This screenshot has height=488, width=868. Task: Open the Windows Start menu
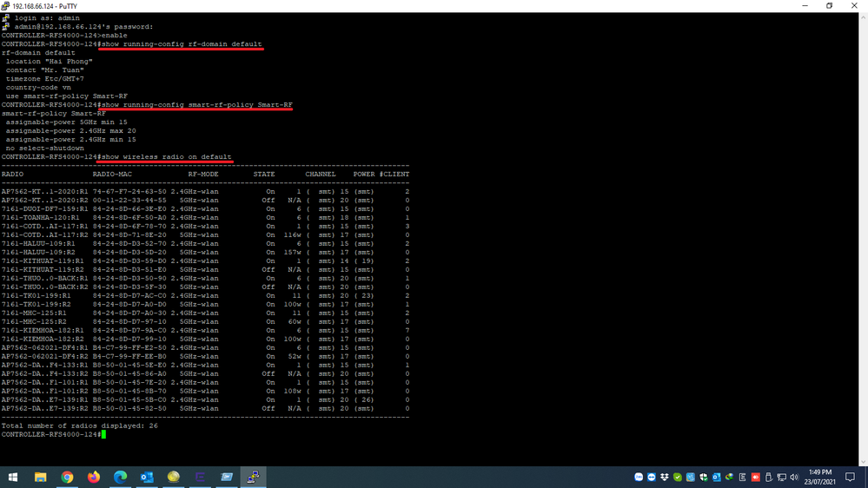14,477
